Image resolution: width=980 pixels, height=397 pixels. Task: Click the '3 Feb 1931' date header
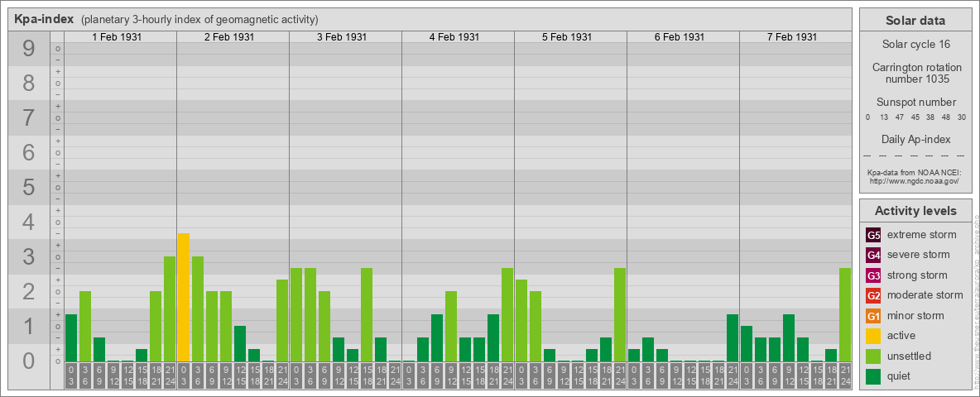[342, 37]
